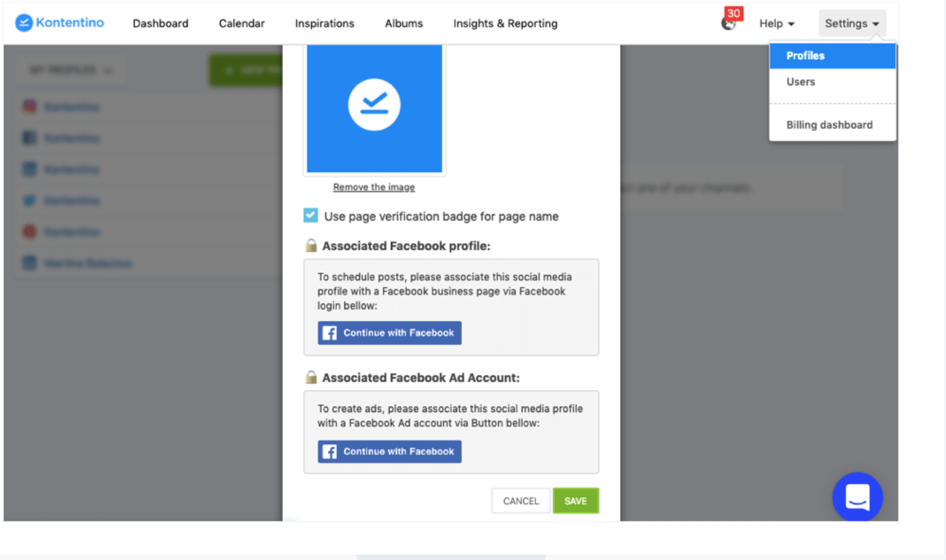The width and height of the screenshot is (946, 560).
Task: Open Billing dashboard from Settings menu
Action: coord(832,125)
